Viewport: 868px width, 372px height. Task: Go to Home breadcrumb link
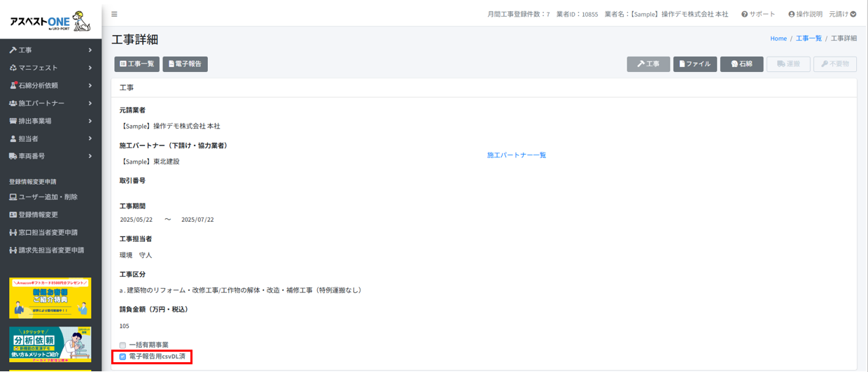[778, 38]
